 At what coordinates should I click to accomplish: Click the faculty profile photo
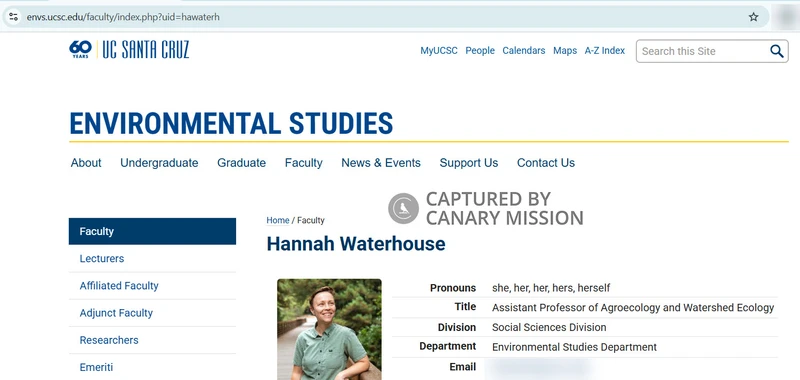click(329, 329)
